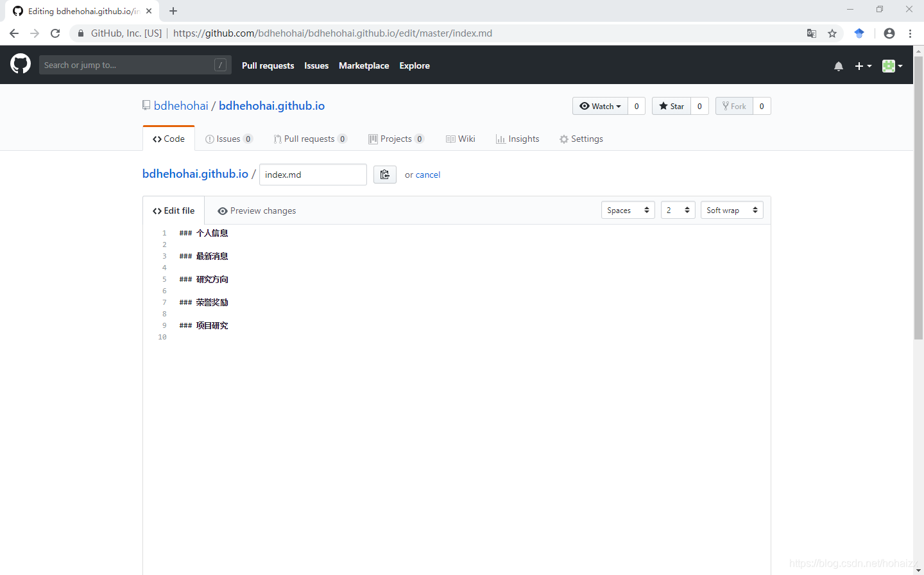
Task: Click the page vertical scrollbar
Action: pos(918,198)
